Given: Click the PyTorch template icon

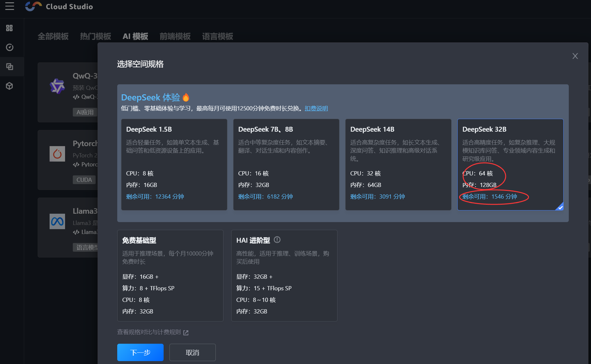Looking at the screenshot, I should 57,154.
